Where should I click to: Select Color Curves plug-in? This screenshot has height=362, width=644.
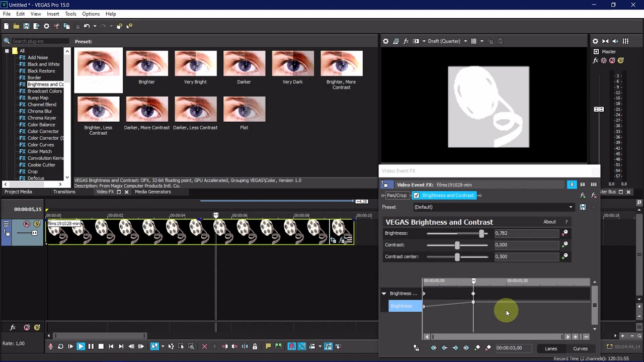pos(41,145)
